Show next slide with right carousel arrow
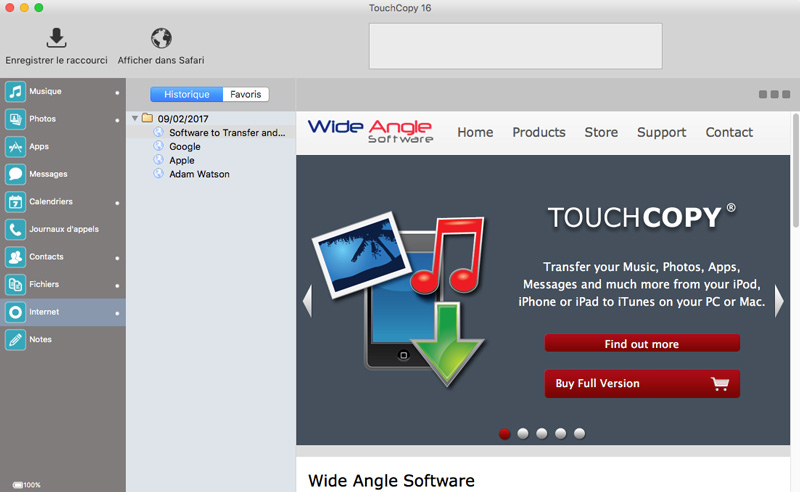Viewport: 800px width, 492px height. point(779,301)
